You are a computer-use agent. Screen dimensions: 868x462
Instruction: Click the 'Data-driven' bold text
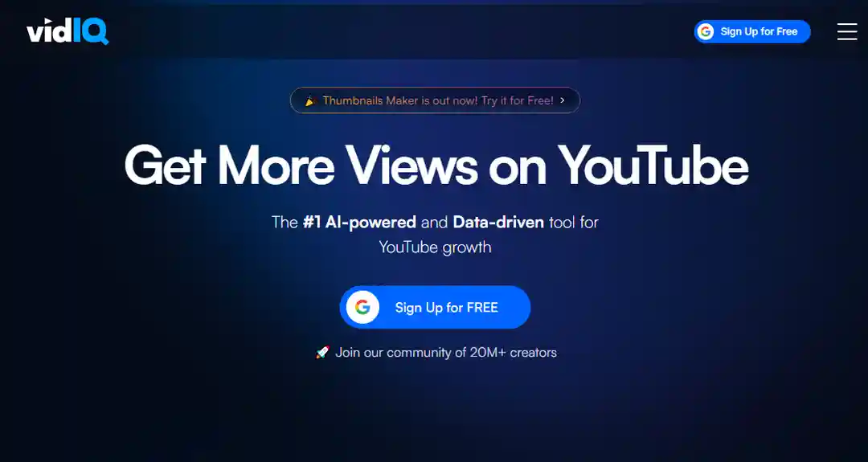pos(498,223)
